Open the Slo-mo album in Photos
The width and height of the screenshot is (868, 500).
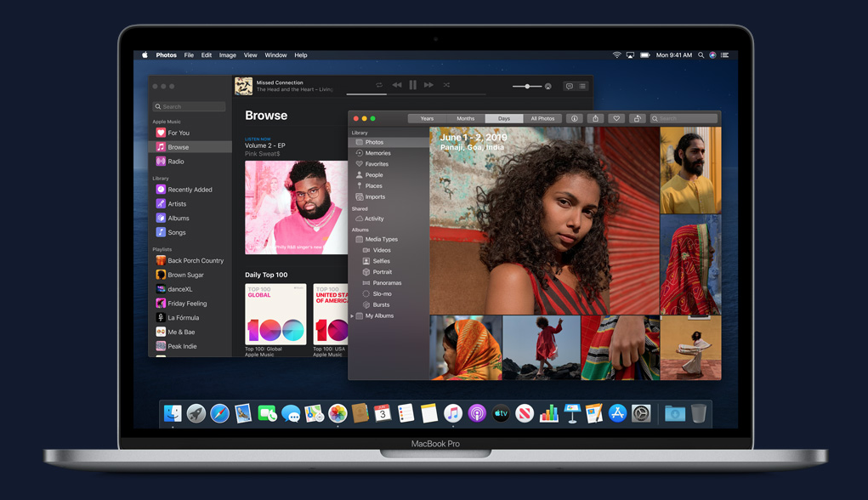[389, 294]
